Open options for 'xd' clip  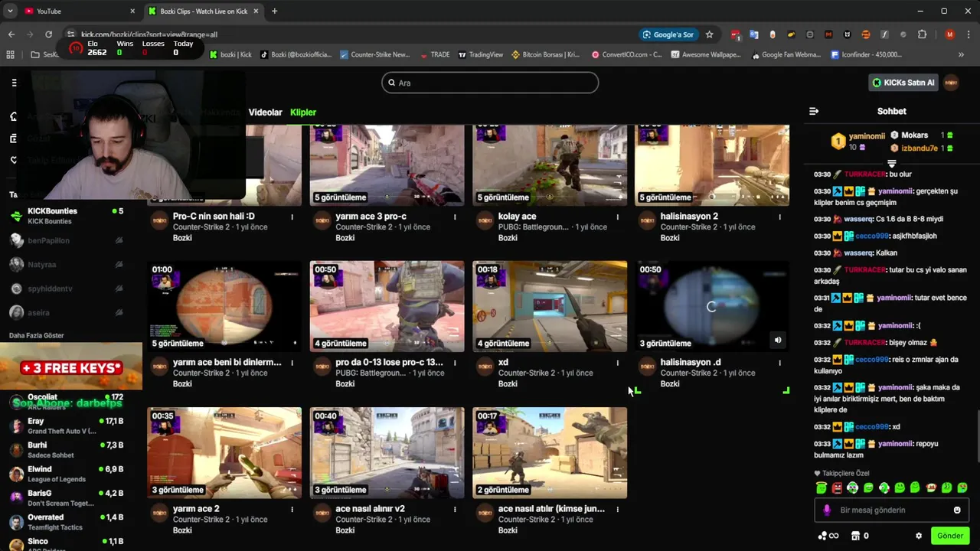pyautogui.click(x=617, y=364)
